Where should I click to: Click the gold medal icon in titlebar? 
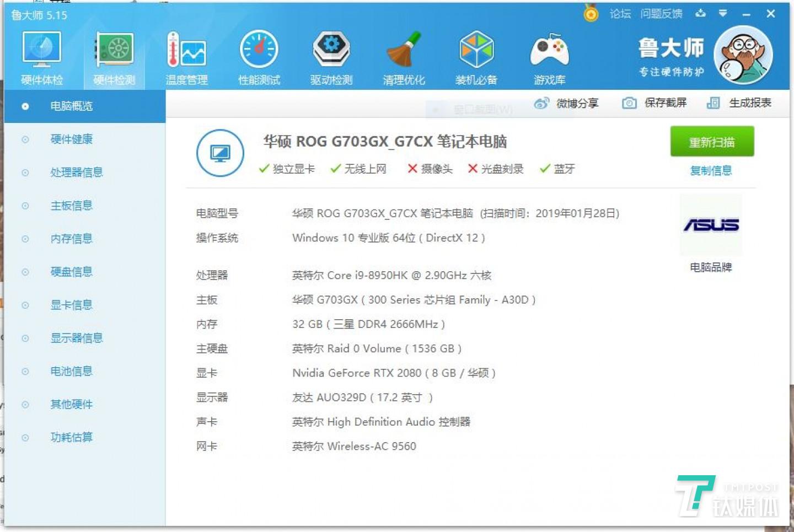[x=591, y=14]
